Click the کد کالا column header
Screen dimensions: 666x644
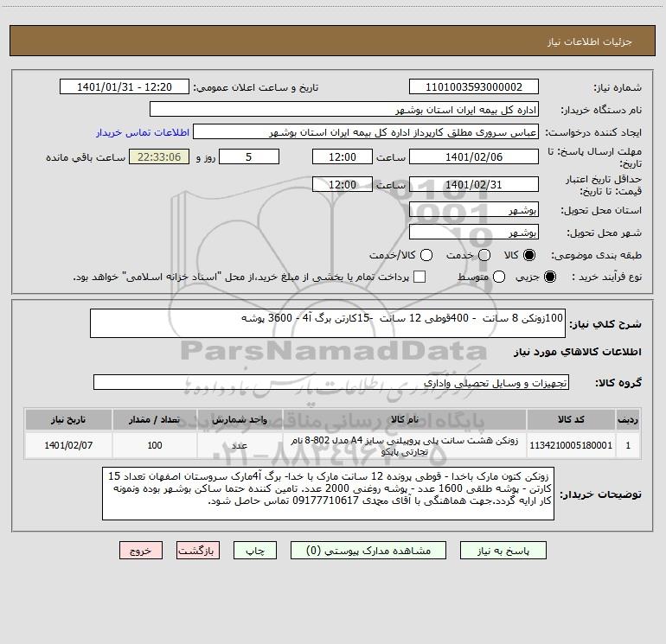[571, 419]
